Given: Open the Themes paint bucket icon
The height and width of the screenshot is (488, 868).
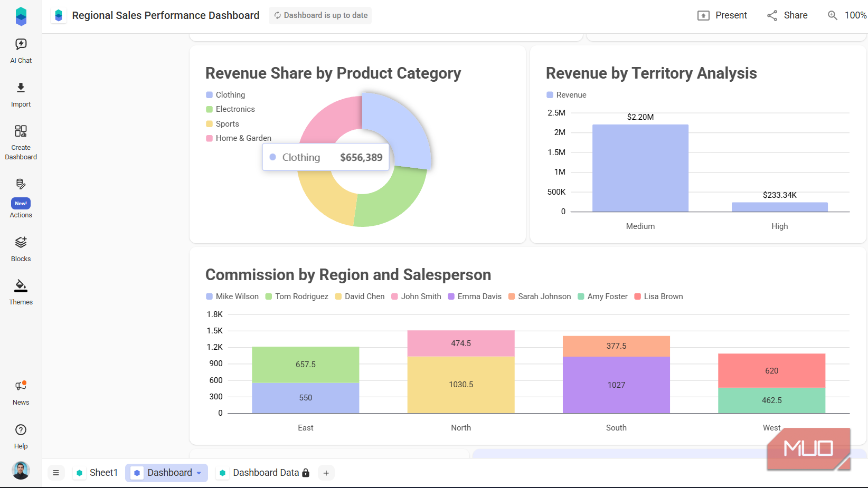Looking at the screenshot, I should pos(21,286).
